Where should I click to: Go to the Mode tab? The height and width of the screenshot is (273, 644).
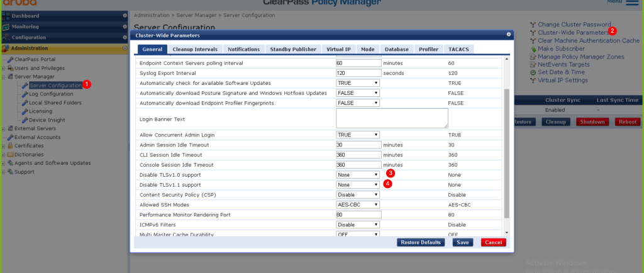(367, 49)
